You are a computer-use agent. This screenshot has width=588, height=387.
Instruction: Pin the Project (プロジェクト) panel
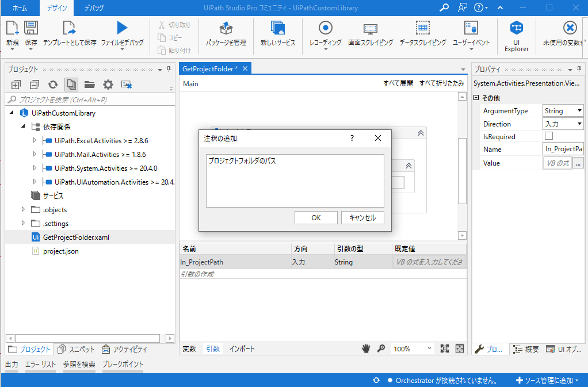(x=169, y=70)
